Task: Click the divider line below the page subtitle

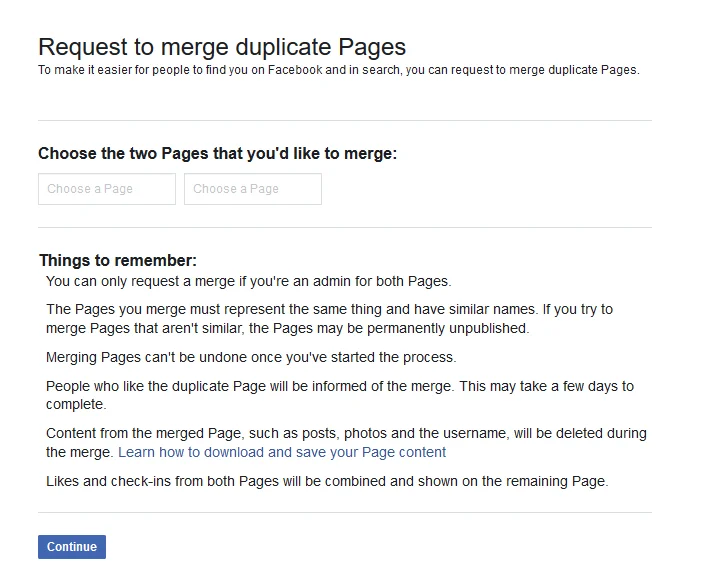Action: pyautogui.click(x=344, y=120)
